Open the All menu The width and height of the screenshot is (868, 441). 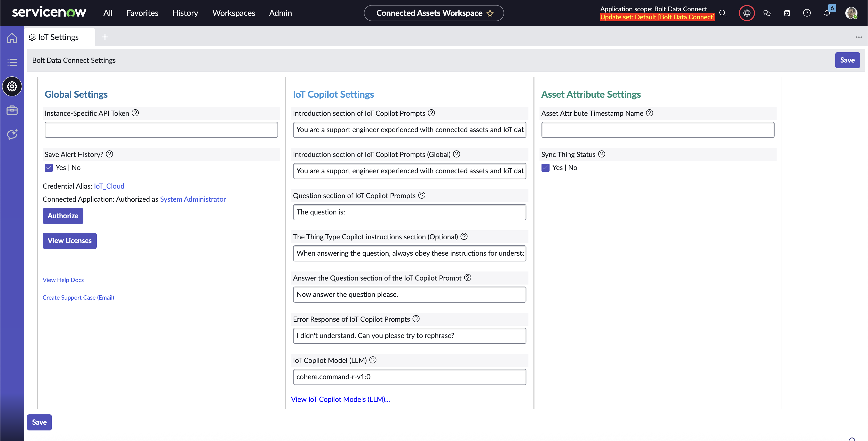[108, 13]
